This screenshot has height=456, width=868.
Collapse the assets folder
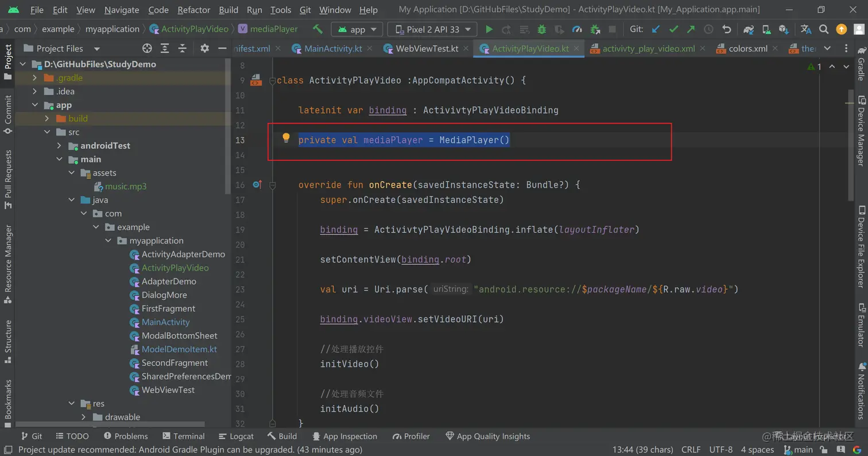coord(71,173)
